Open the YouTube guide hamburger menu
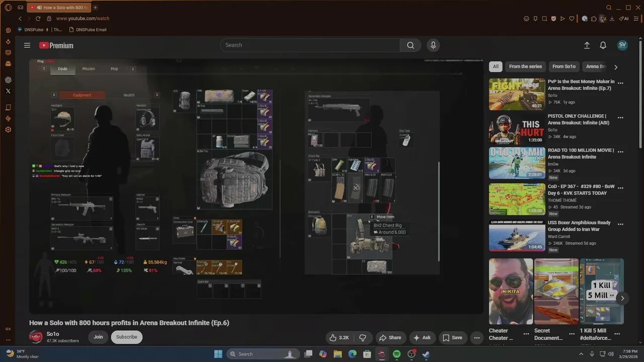This screenshot has width=644, height=362. (x=27, y=45)
